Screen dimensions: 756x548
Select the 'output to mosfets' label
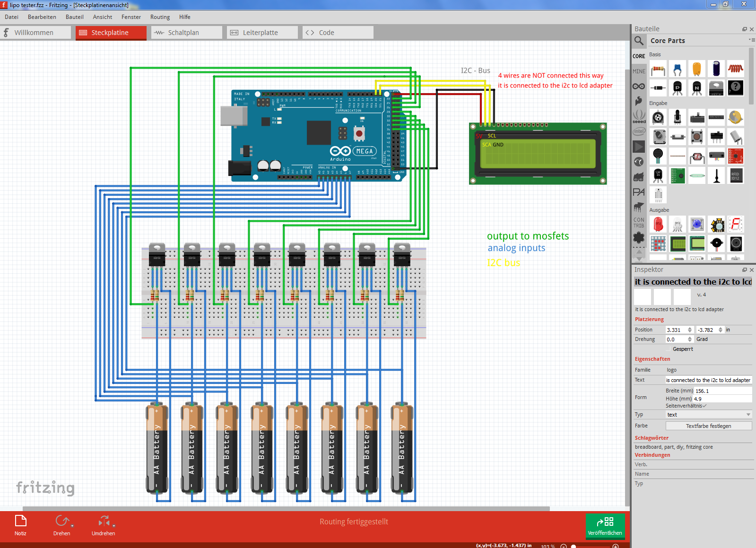tap(528, 236)
